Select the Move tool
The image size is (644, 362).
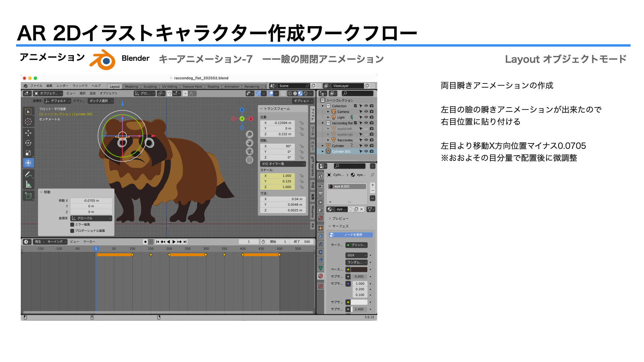pos(28,133)
